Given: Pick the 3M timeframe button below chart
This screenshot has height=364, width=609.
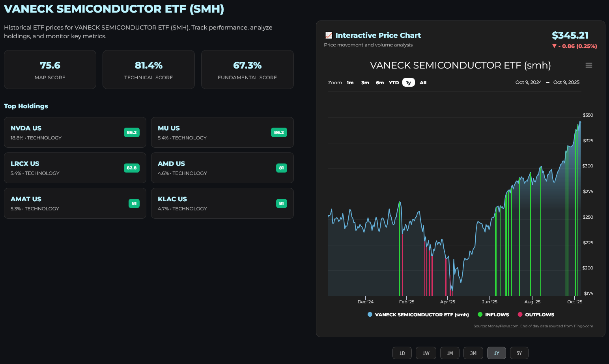Looking at the screenshot, I should 473,353.
